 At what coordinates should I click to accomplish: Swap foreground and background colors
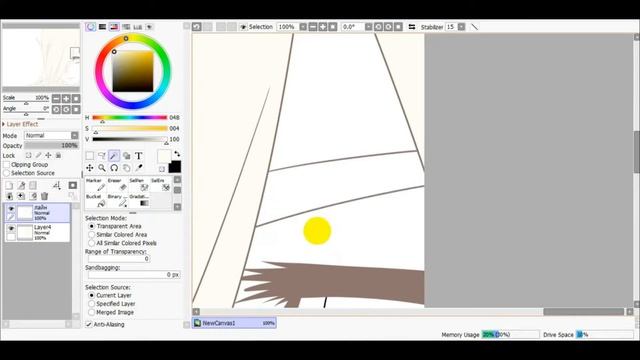[177, 154]
